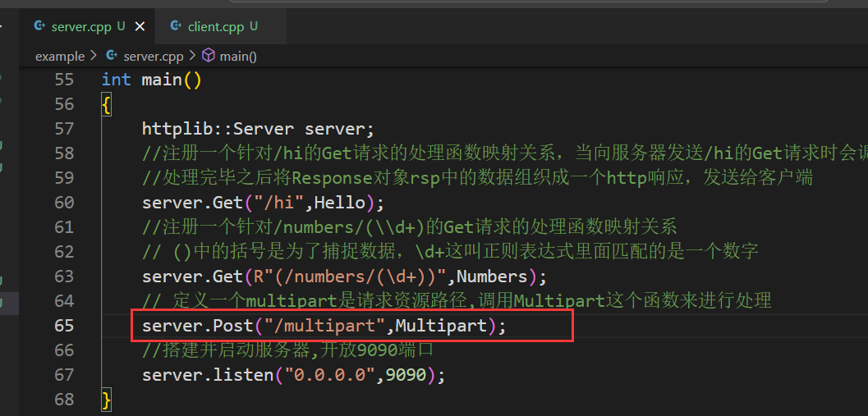Image resolution: width=868 pixels, height=416 pixels.
Task: Click line number 55 in the gutter
Action: (64, 80)
